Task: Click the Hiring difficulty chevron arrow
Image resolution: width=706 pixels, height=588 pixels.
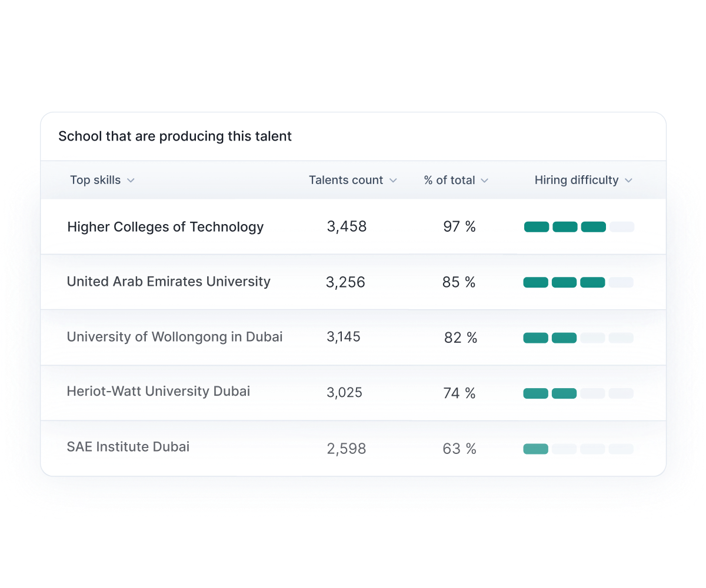Action: pyautogui.click(x=628, y=181)
